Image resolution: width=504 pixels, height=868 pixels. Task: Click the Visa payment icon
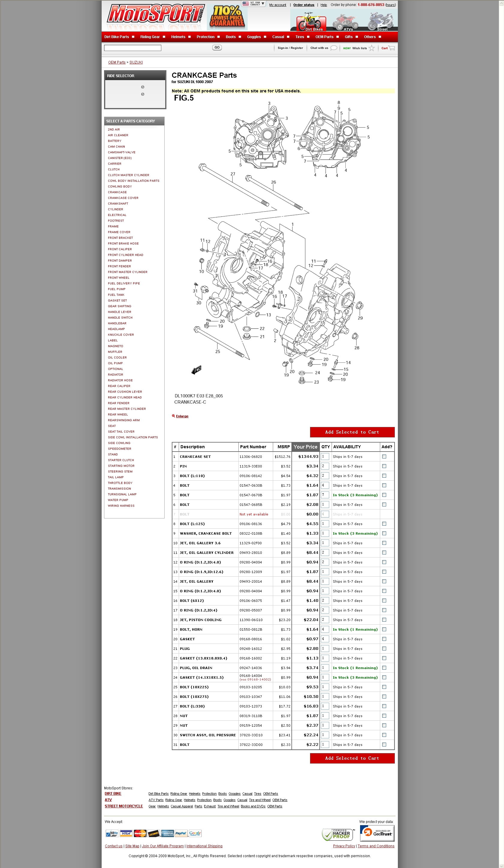[126, 833]
